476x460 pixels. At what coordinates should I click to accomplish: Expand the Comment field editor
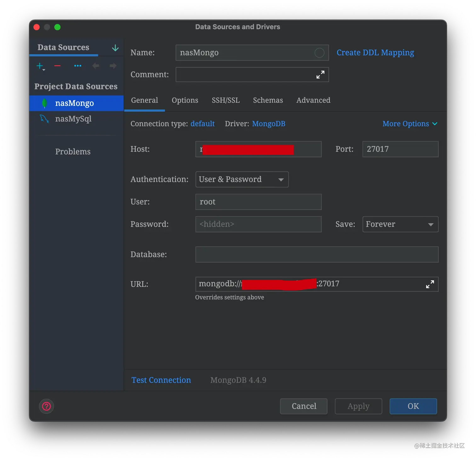tap(320, 75)
